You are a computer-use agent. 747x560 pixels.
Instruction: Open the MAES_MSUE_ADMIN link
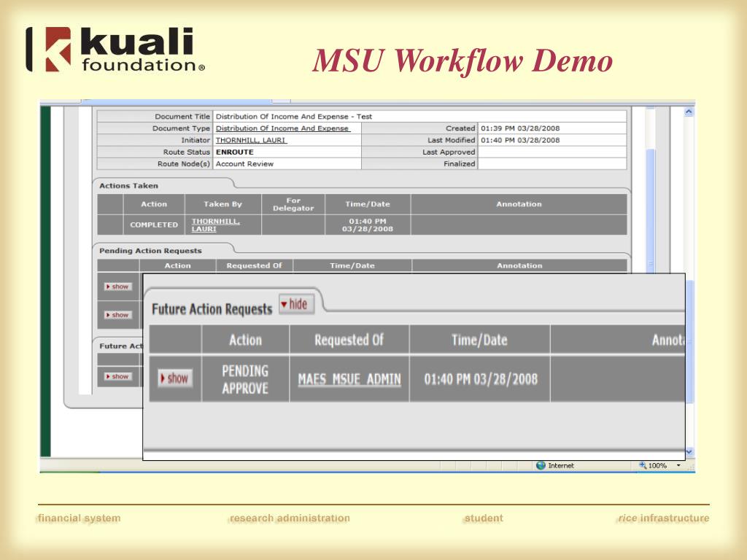click(x=349, y=379)
